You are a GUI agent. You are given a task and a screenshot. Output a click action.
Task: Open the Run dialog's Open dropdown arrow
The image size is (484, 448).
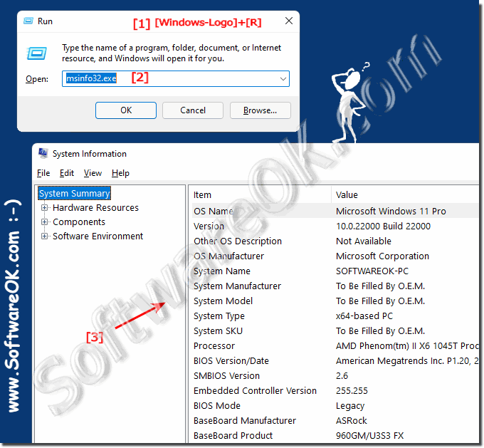[x=283, y=79]
